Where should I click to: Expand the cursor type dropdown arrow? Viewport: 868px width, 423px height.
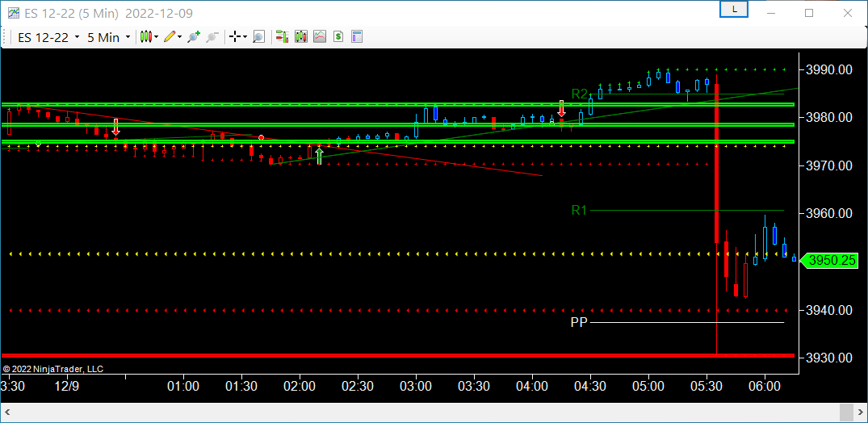pos(245,37)
